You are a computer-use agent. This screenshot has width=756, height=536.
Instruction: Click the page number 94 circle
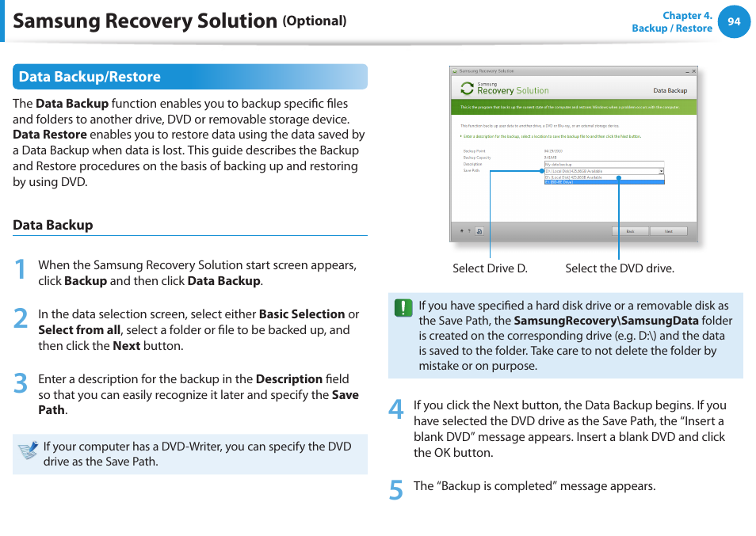pos(734,21)
